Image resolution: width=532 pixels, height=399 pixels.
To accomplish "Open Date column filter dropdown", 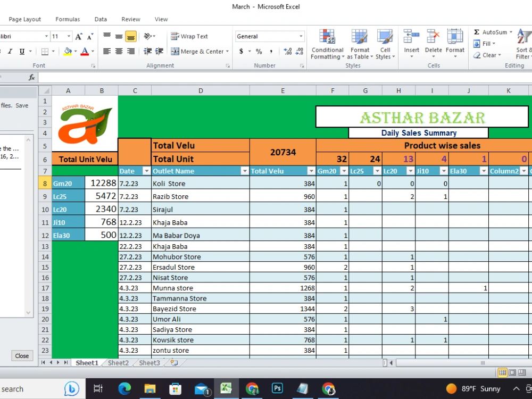I will coord(146,171).
